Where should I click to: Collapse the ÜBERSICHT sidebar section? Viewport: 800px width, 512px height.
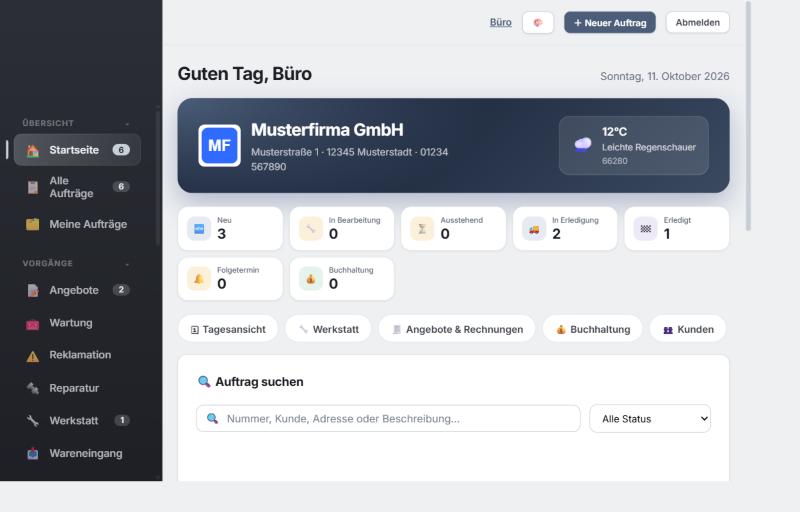127,123
